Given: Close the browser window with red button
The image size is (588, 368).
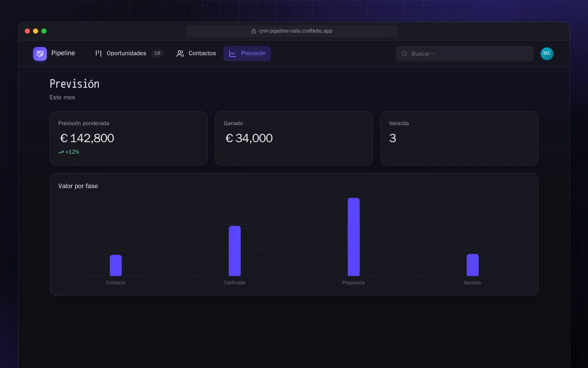Looking at the screenshot, I should (x=27, y=31).
